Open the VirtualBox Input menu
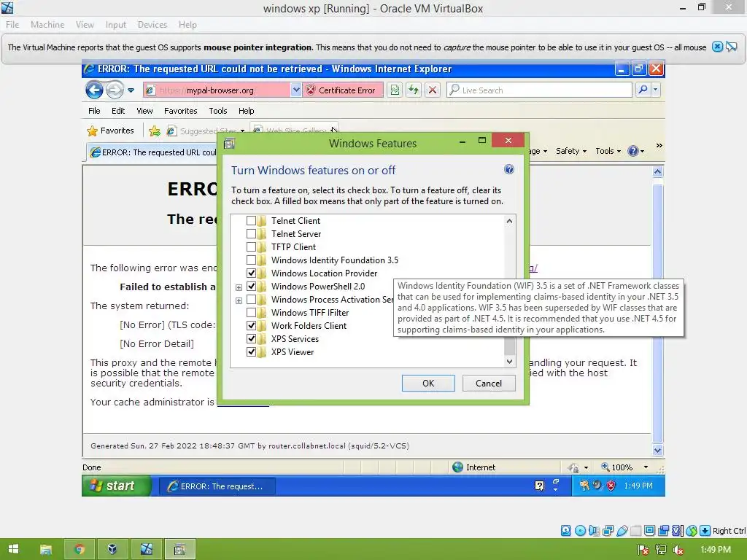This screenshot has width=747, height=560. tap(116, 24)
